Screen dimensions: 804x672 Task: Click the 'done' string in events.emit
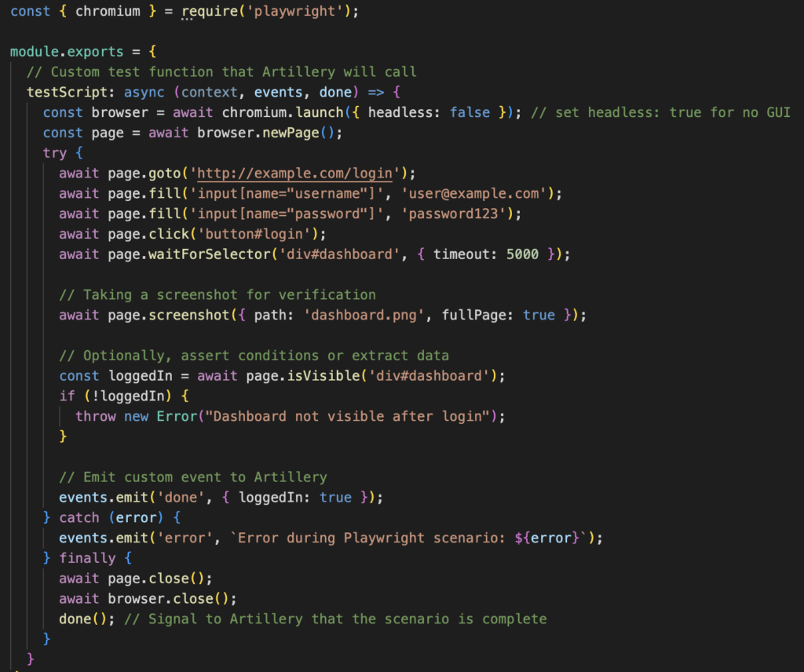181,498
